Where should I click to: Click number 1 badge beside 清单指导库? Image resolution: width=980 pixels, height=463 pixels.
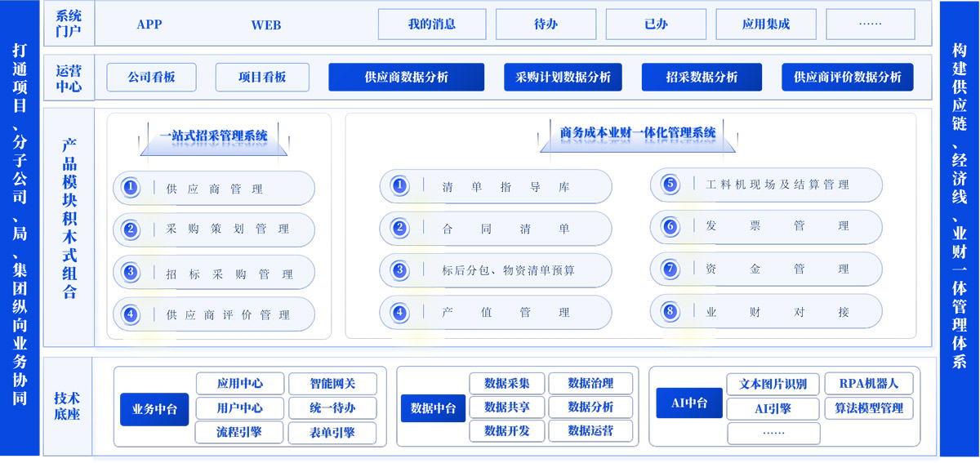pyautogui.click(x=399, y=186)
